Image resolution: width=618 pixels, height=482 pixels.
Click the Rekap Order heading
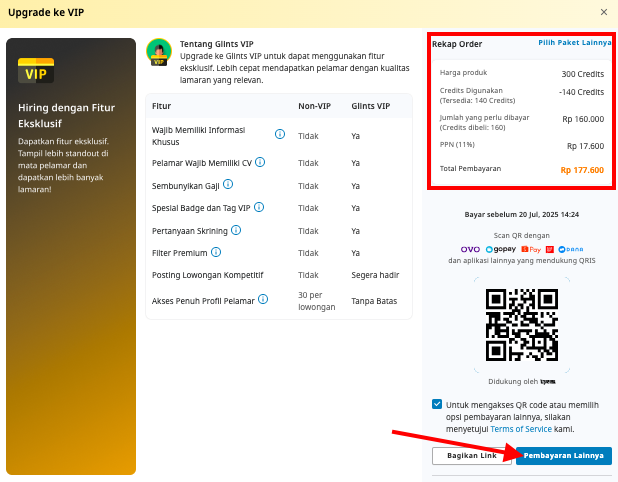coord(457,44)
